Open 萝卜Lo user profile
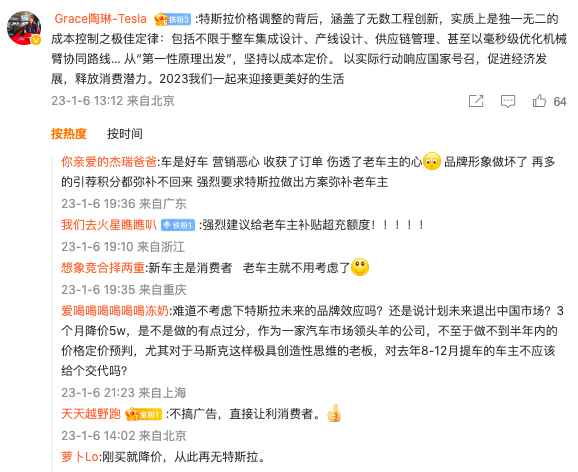The height and width of the screenshot is (472, 578). [x=80, y=457]
